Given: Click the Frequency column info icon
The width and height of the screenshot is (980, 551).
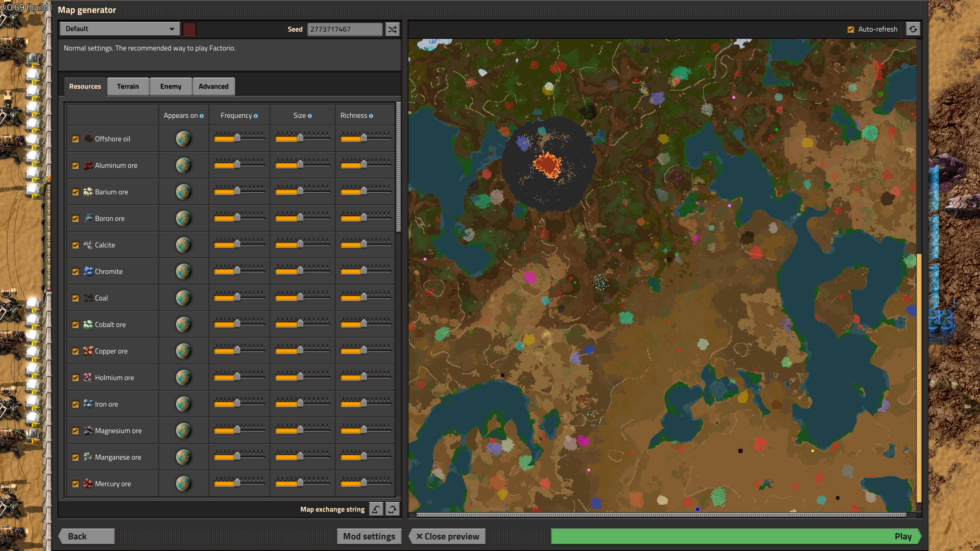Looking at the screenshot, I should [x=256, y=116].
